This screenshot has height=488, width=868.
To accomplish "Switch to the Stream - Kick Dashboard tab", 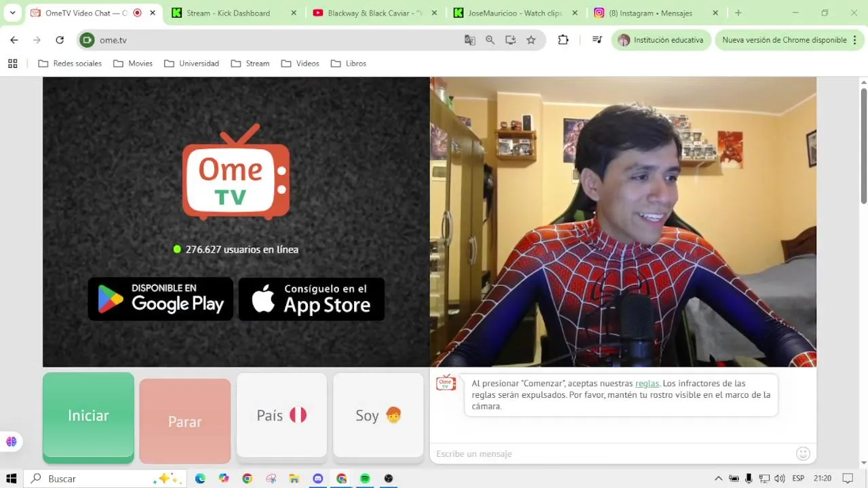I will pyautogui.click(x=229, y=13).
